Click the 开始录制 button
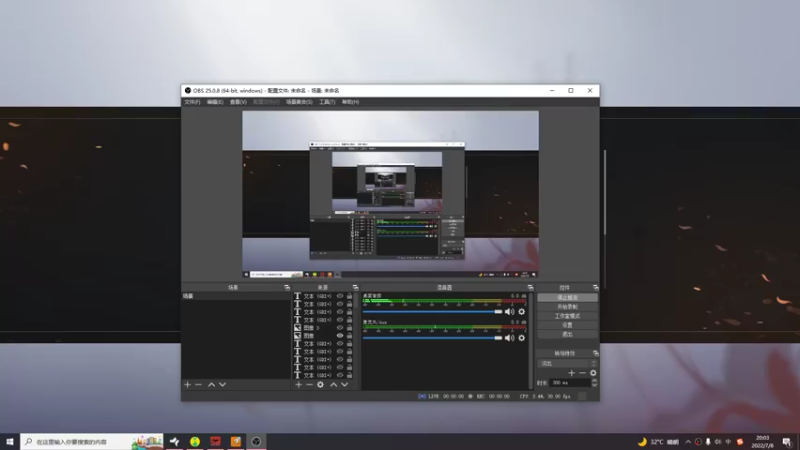Image resolution: width=800 pixels, height=450 pixels. coord(567,307)
